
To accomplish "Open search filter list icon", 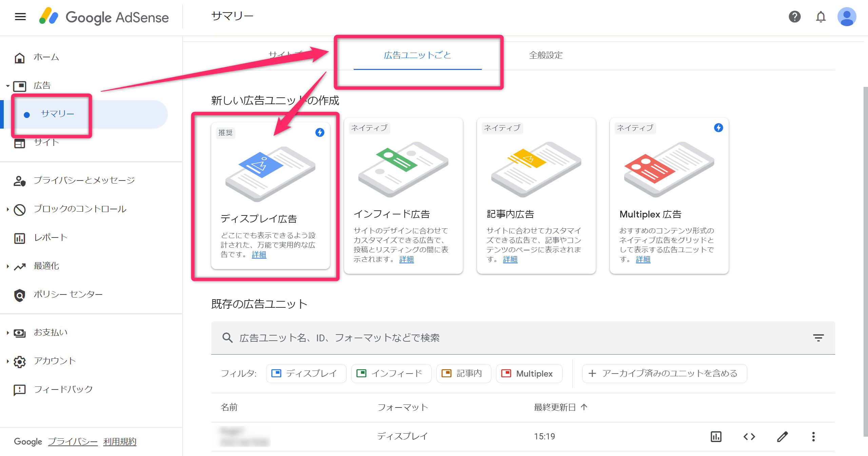I will (x=818, y=338).
